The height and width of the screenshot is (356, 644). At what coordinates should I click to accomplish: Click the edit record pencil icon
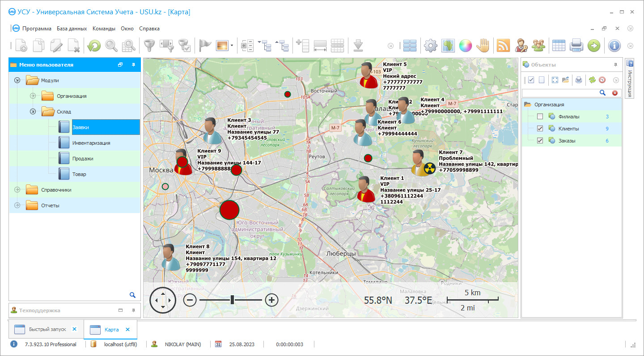pyautogui.click(x=56, y=45)
